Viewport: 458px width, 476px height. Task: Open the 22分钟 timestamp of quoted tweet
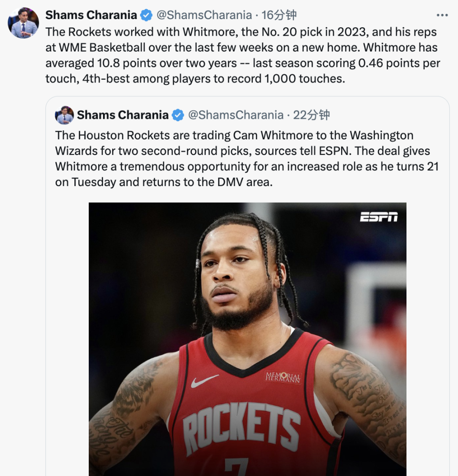point(312,115)
